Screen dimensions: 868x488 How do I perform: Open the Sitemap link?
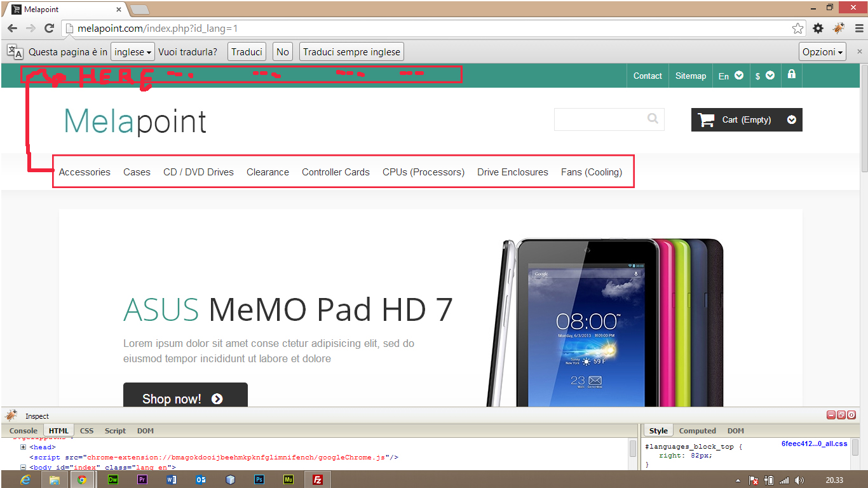[x=691, y=76]
